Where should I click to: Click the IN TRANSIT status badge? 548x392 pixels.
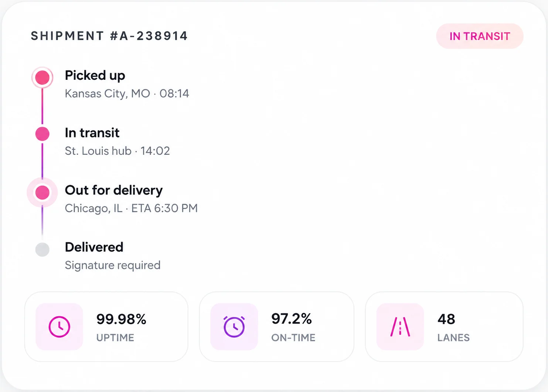pos(480,36)
